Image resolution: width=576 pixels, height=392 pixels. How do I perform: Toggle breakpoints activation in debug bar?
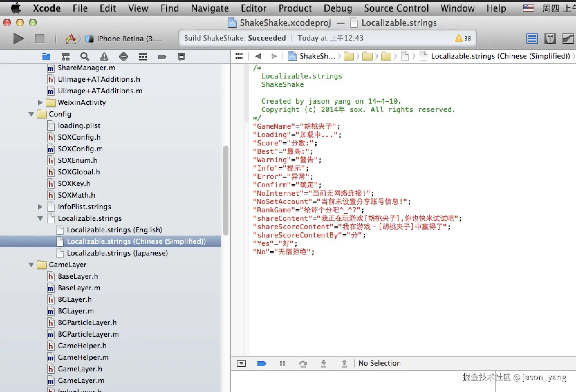[262, 363]
